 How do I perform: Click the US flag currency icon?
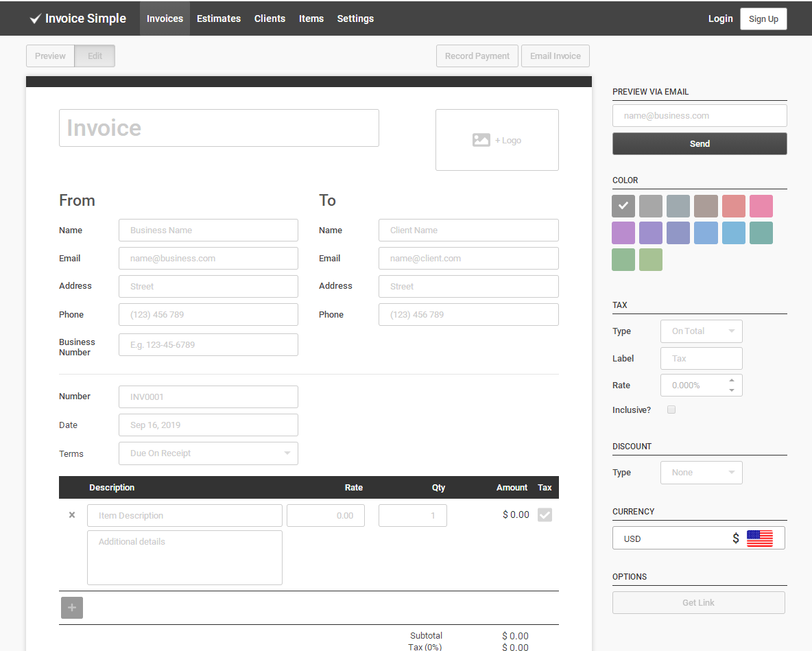pyautogui.click(x=759, y=538)
